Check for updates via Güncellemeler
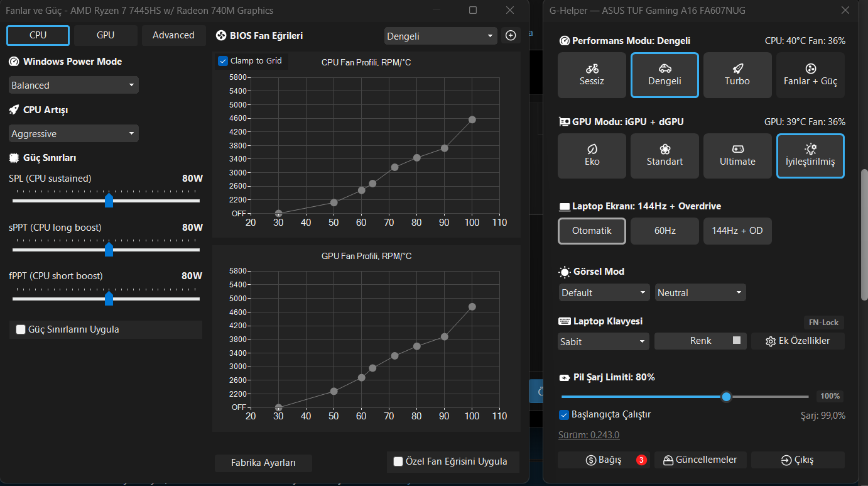Image resolution: width=868 pixels, height=486 pixels. [701, 460]
